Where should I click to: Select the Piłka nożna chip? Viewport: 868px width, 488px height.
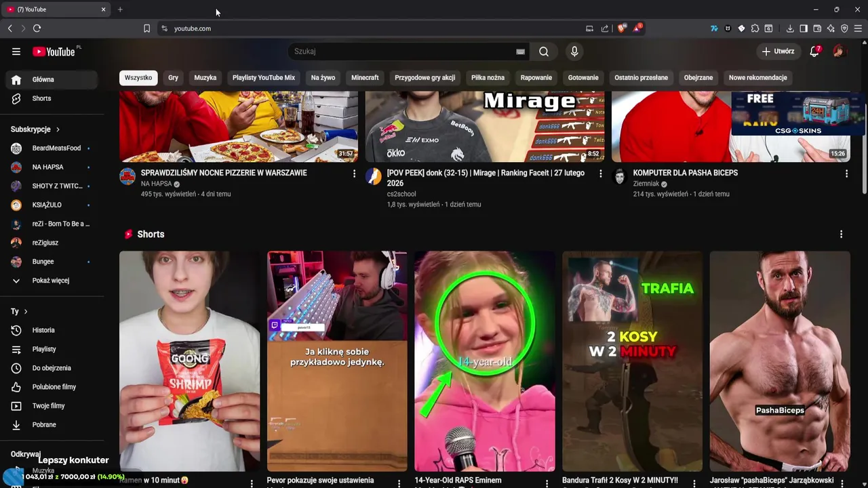point(488,78)
